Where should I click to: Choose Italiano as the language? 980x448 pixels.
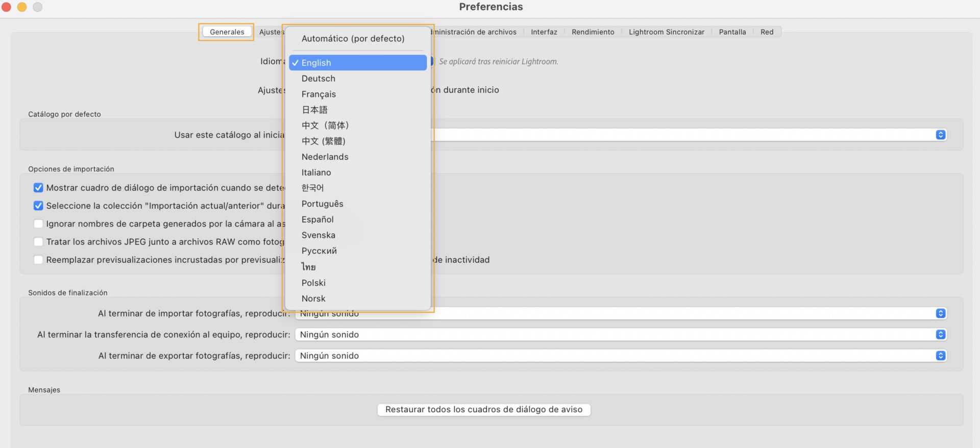click(x=358, y=172)
